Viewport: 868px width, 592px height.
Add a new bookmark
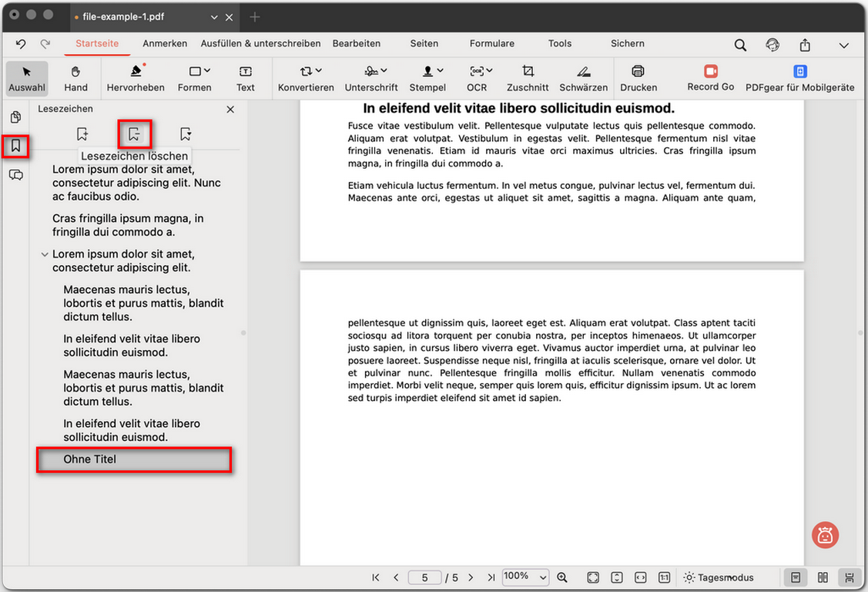click(82, 133)
